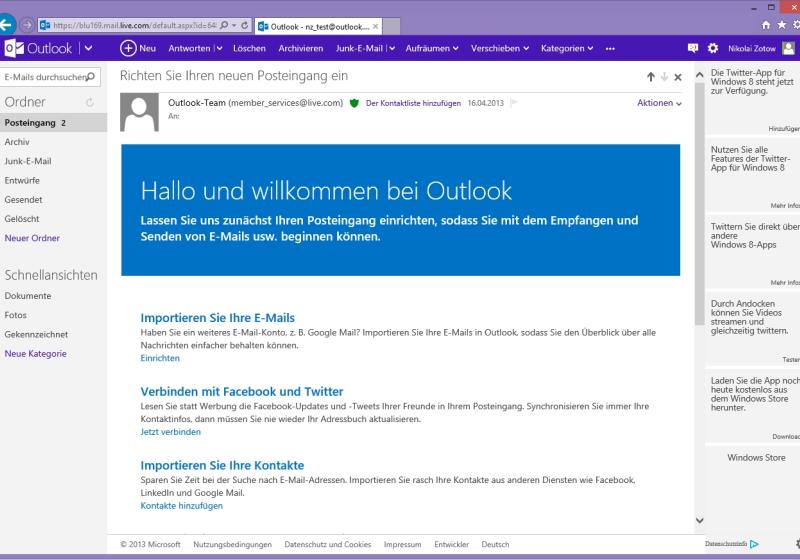Toggle the flag on the message header
800x560 pixels.
pos(514,103)
